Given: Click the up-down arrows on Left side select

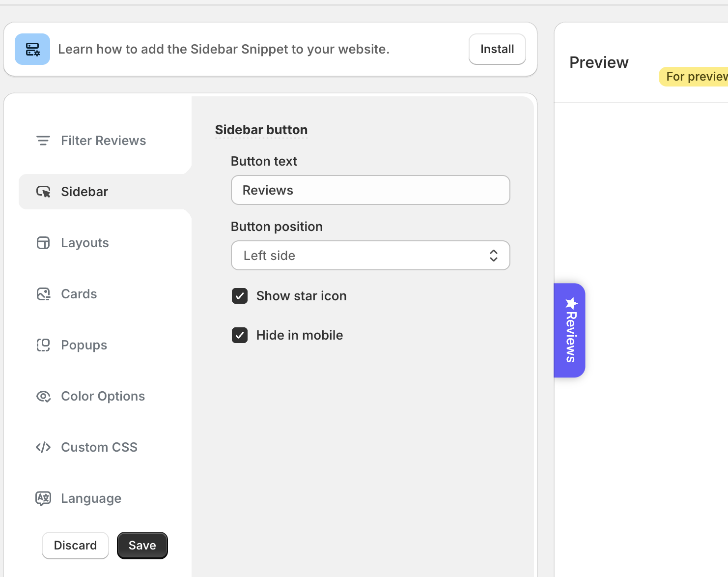Looking at the screenshot, I should pos(493,256).
